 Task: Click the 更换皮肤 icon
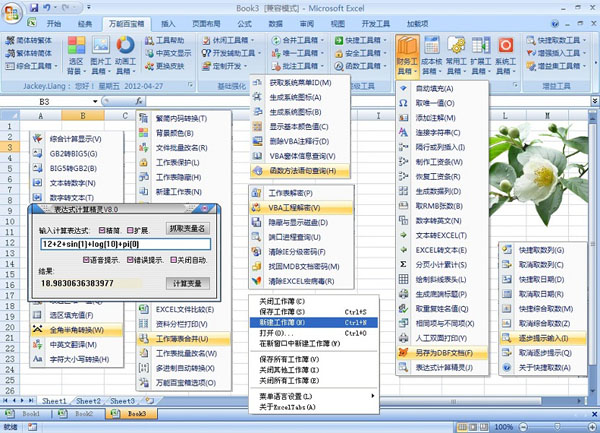click(x=149, y=66)
